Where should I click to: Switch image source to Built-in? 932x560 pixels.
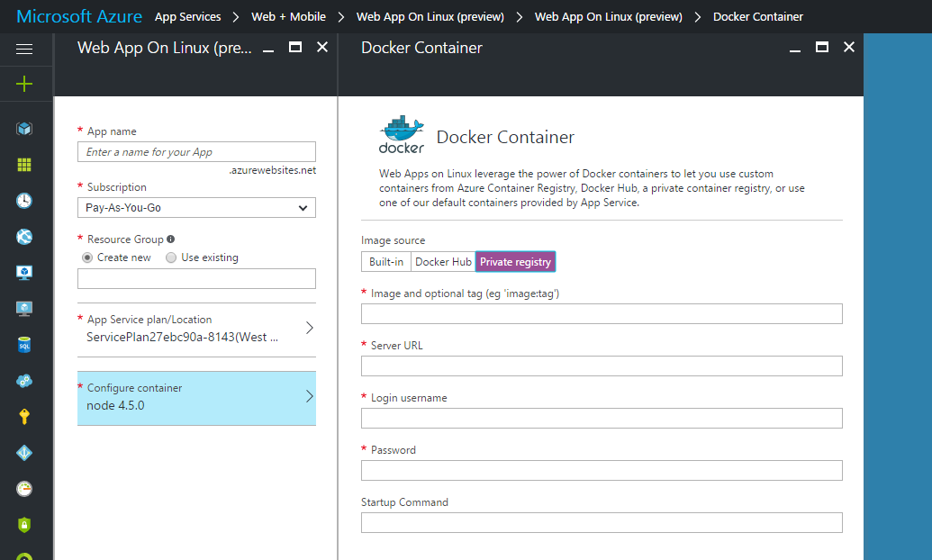click(x=386, y=262)
